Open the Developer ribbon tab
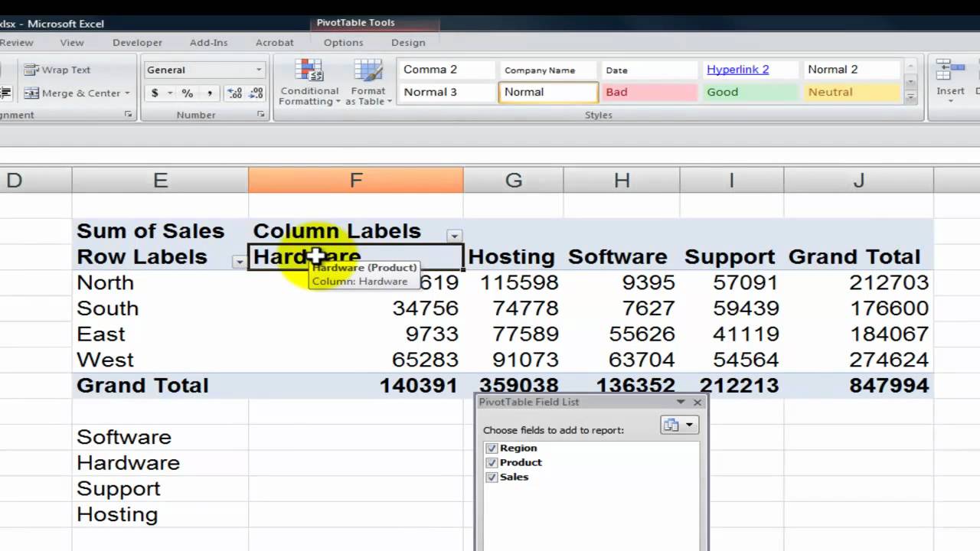This screenshot has height=551, width=980. click(x=137, y=43)
